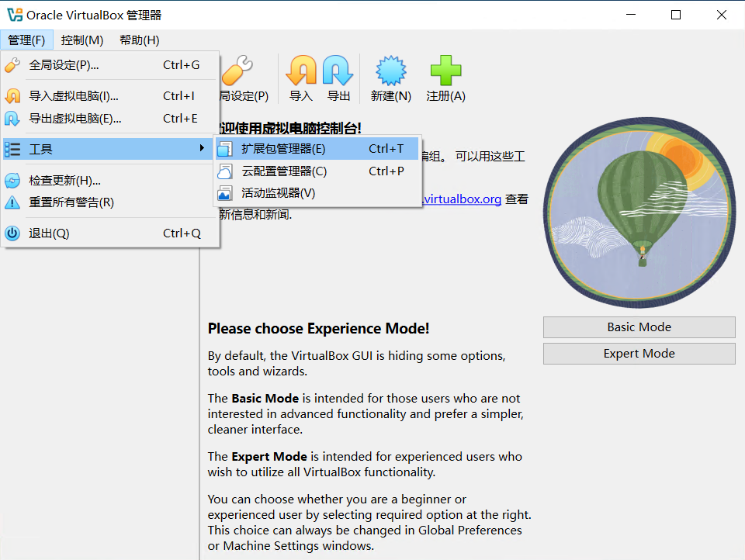Open 扩展包管理器(E) from the submenu
This screenshot has height=560, width=745.
tap(317, 149)
